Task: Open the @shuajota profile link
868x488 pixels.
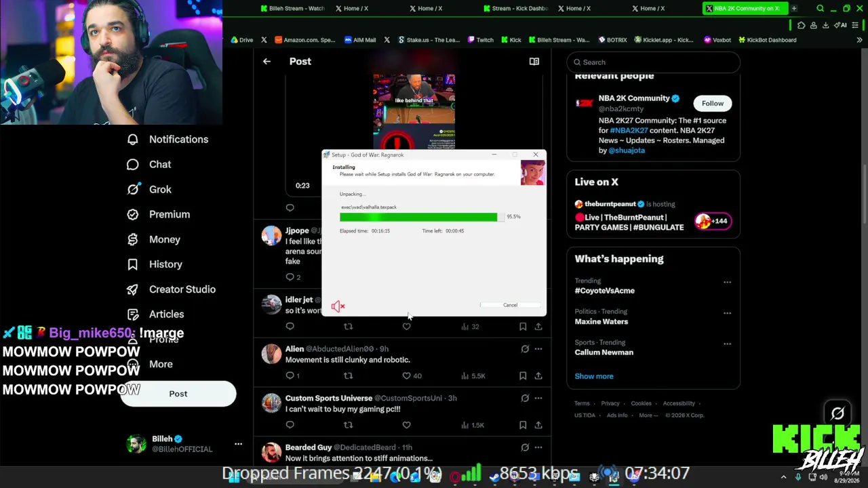Action: 627,150
